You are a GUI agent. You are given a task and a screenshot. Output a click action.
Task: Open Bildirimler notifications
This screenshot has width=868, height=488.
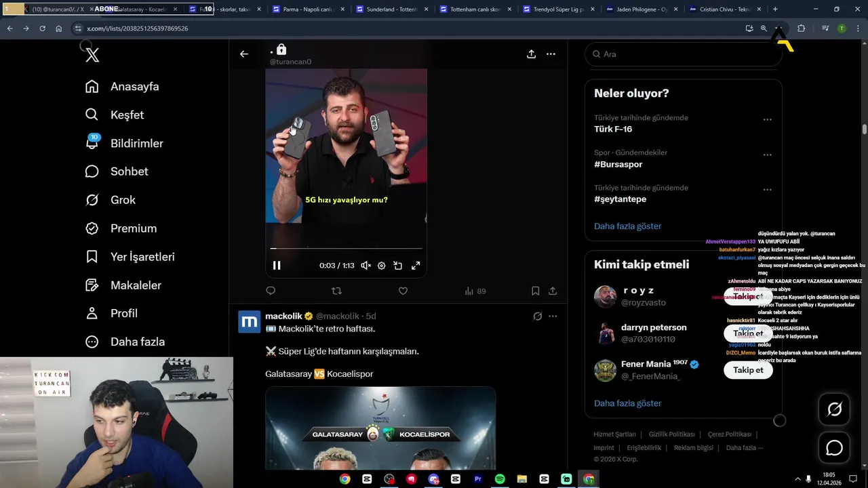pyautogui.click(x=124, y=144)
